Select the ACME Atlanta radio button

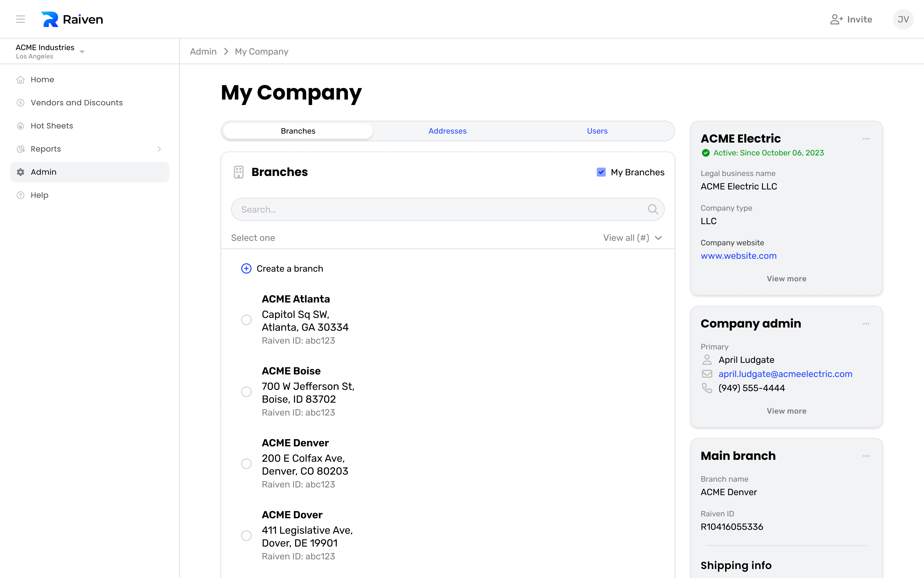coord(246,320)
